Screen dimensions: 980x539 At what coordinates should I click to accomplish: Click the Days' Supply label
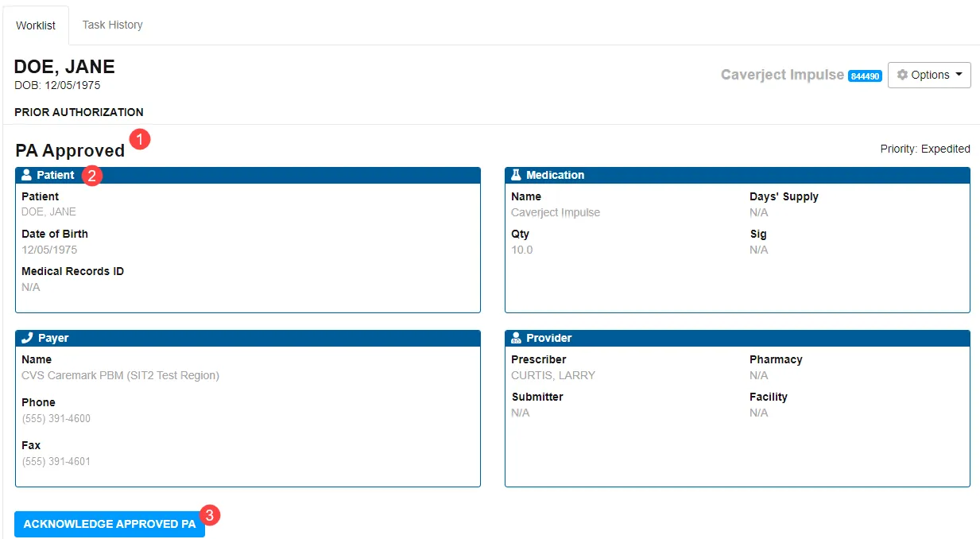[784, 196]
